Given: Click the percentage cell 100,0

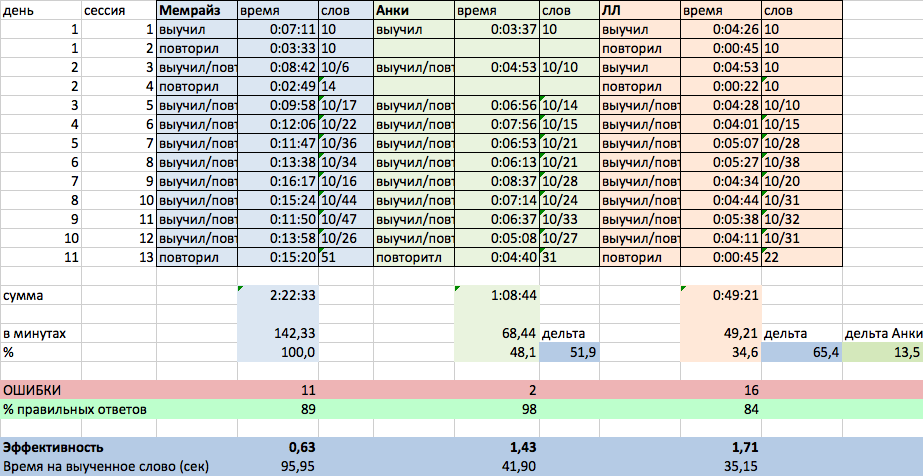Looking at the screenshot, I should click(278, 352).
